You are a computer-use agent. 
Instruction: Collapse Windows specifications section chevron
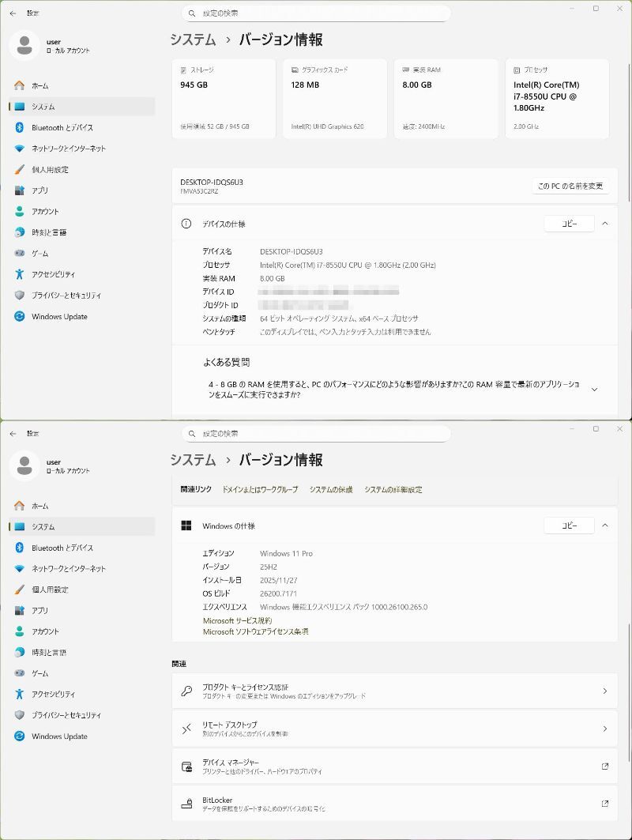[604, 525]
